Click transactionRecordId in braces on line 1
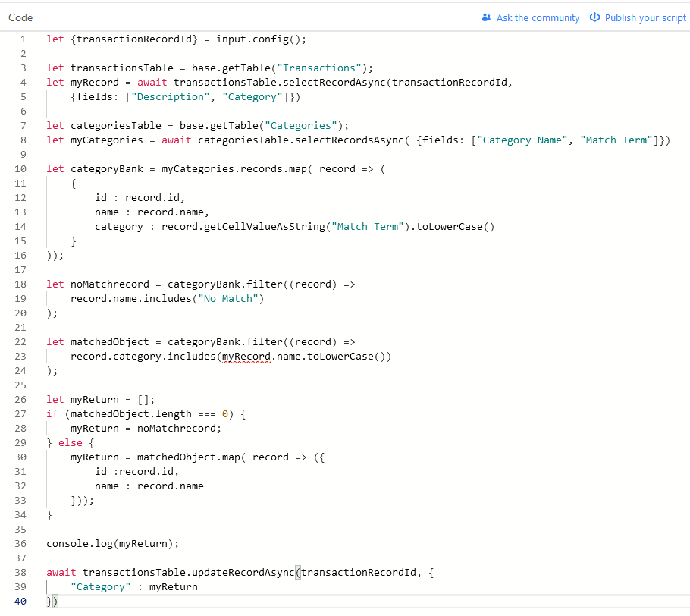Viewport: 690px width, 616px height. click(133, 39)
